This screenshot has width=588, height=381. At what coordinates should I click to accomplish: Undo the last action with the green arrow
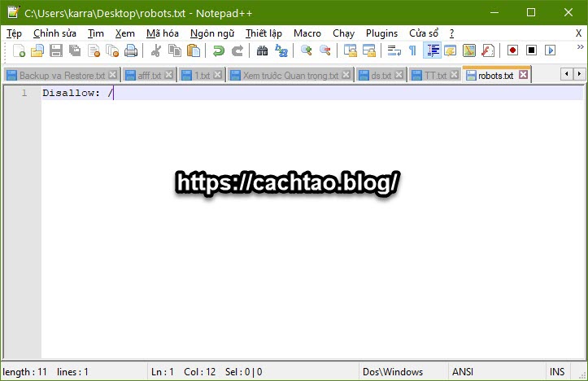point(218,50)
